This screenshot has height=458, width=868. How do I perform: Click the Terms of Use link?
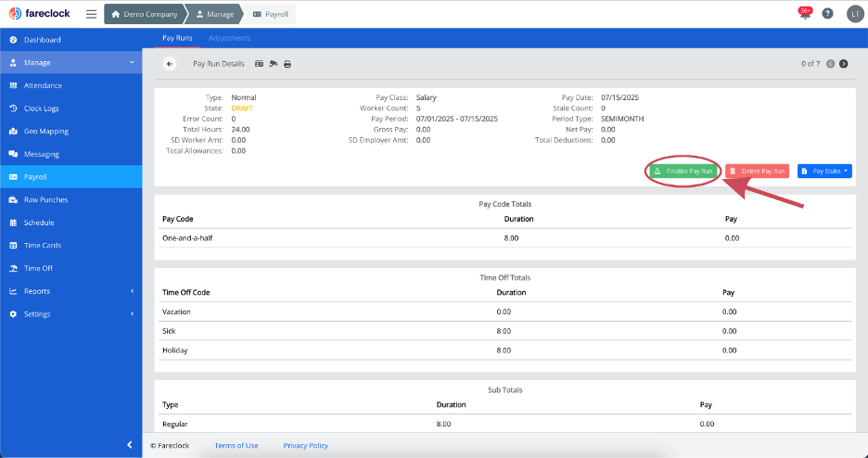[x=236, y=445]
